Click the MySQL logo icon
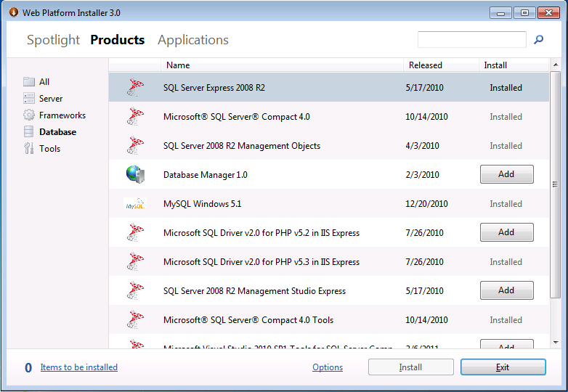This screenshot has height=392, width=568. pyautogui.click(x=135, y=204)
